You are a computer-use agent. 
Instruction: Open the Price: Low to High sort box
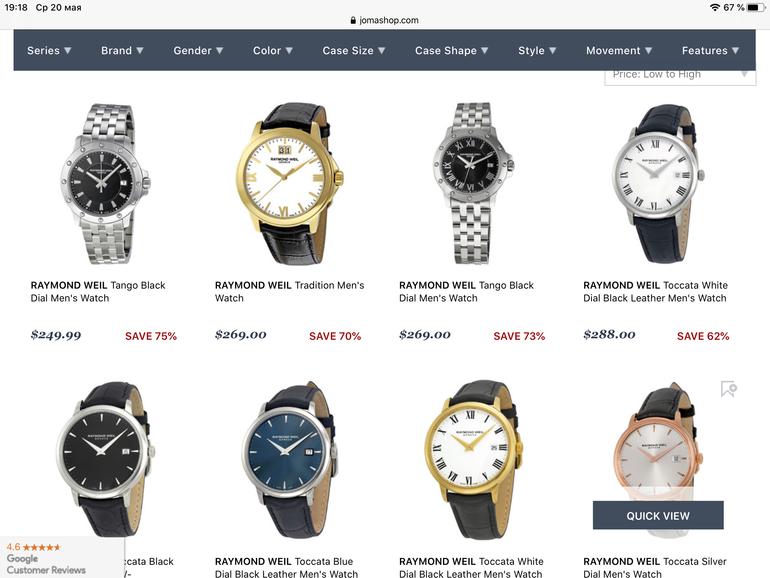point(680,78)
